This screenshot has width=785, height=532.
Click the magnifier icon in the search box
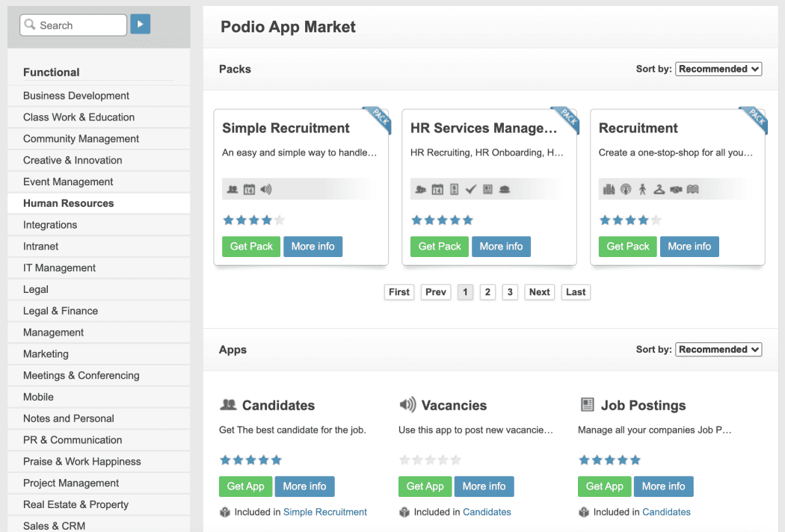(29, 25)
